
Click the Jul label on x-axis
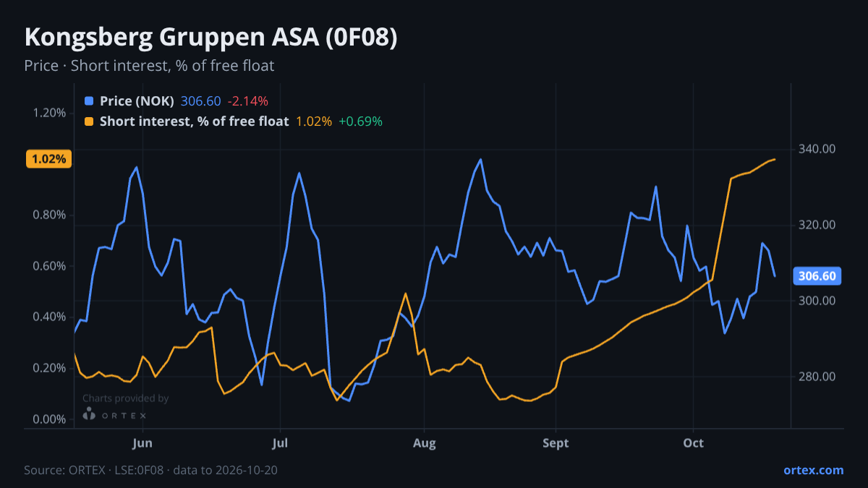[279, 443]
